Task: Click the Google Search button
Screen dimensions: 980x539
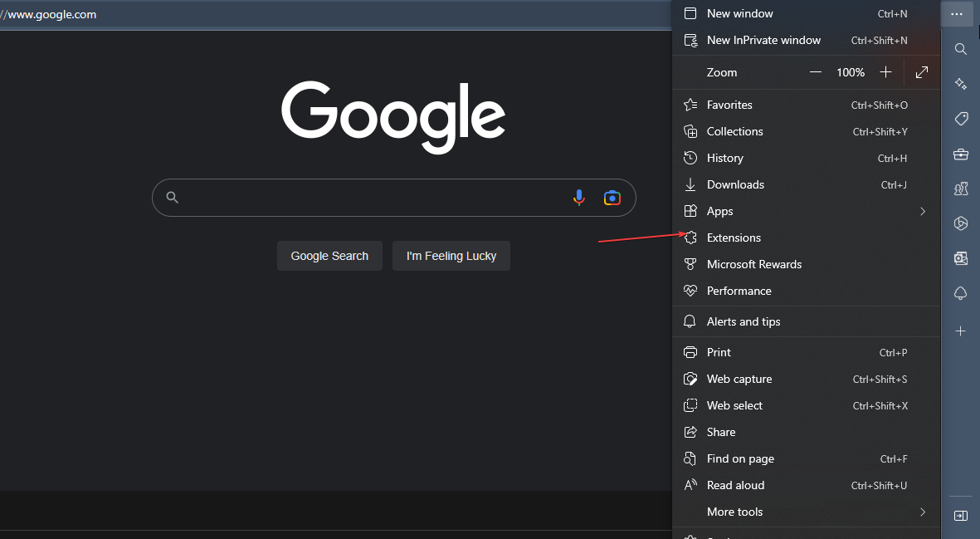Action: pyautogui.click(x=329, y=256)
